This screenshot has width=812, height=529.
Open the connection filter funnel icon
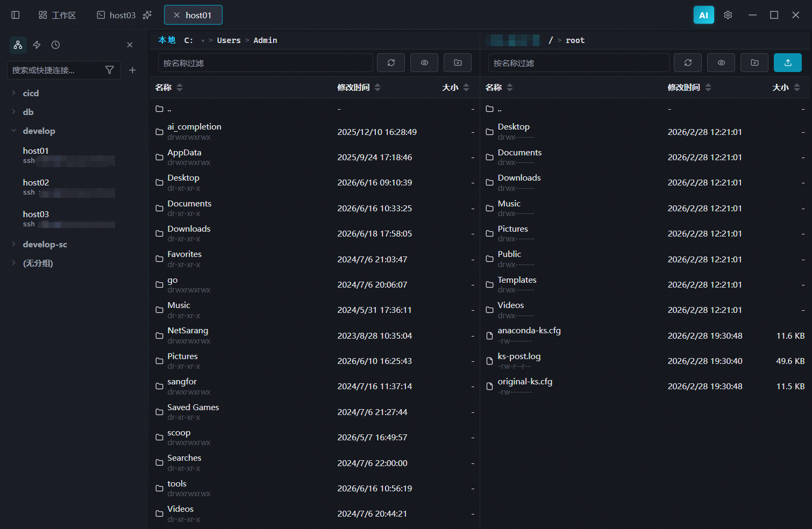click(110, 70)
